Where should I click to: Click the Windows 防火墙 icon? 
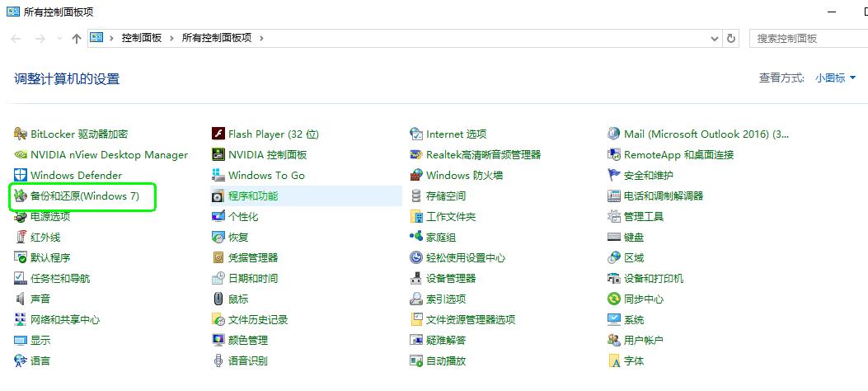pyautogui.click(x=416, y=175)
